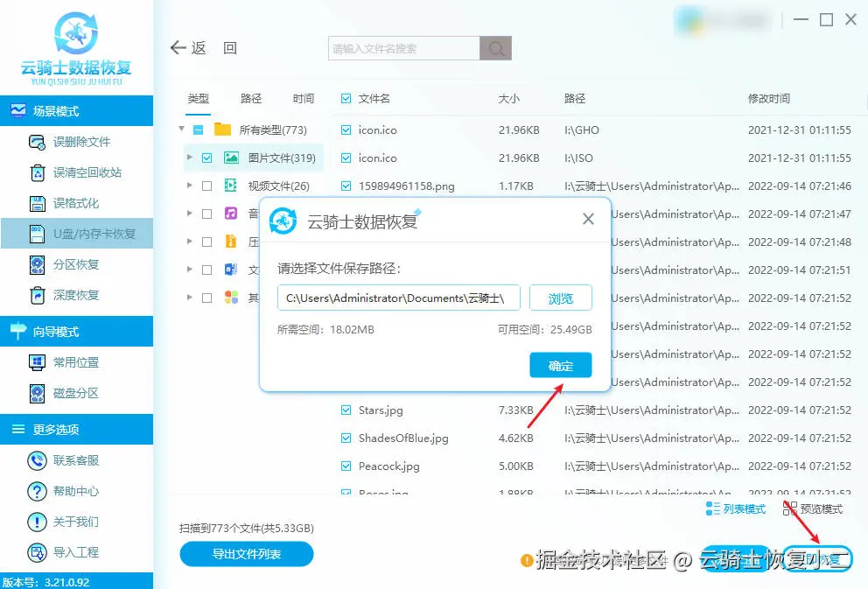This screenshot has width=868, height=589.
Task: Switch to 预览模式 preview view
Action: 813,508
